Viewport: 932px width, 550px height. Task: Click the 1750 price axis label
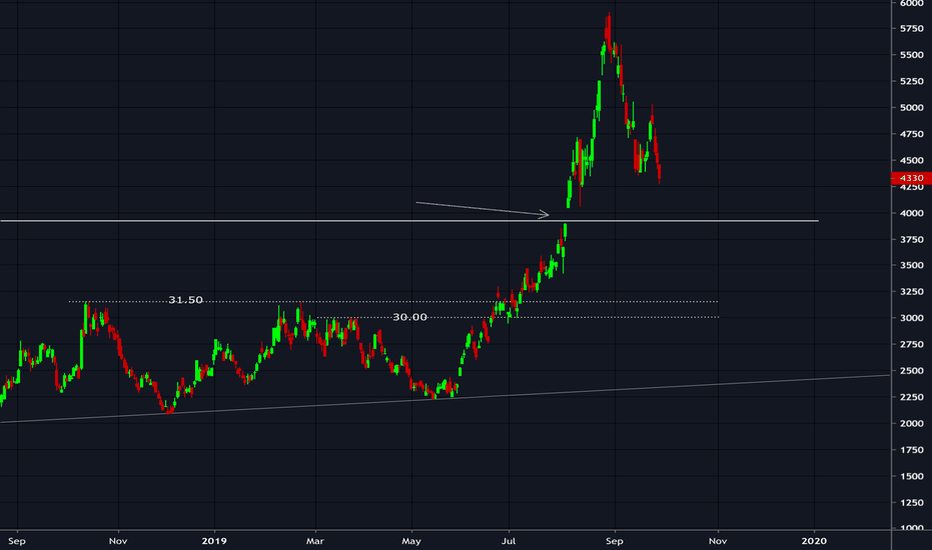[x=912, y=450]
